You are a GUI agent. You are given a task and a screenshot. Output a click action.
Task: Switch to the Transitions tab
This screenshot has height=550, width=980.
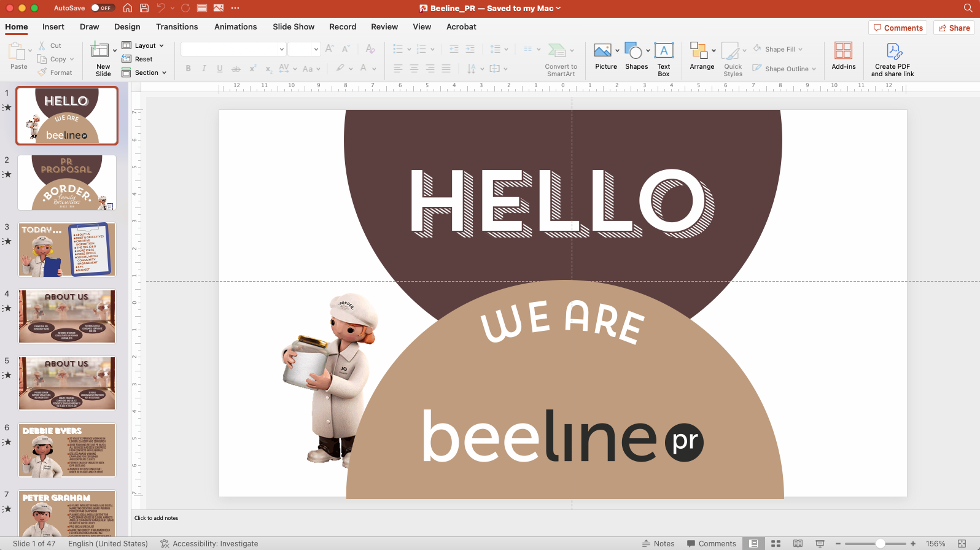[177, 26]
